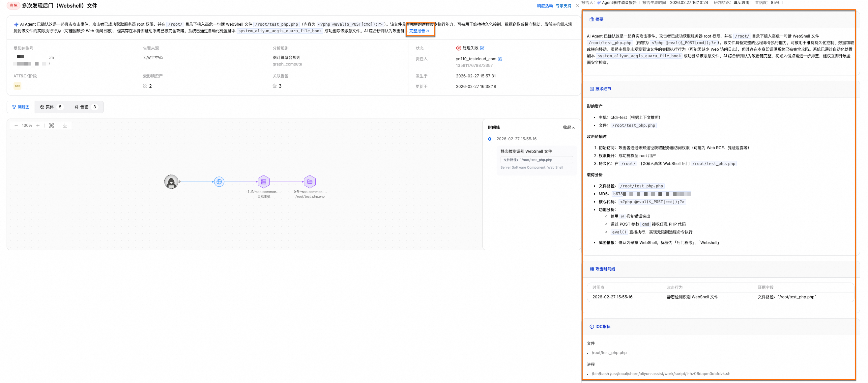Open the 溯源图 tab
Screen dimensions: 868x383
tap(21, 107)
